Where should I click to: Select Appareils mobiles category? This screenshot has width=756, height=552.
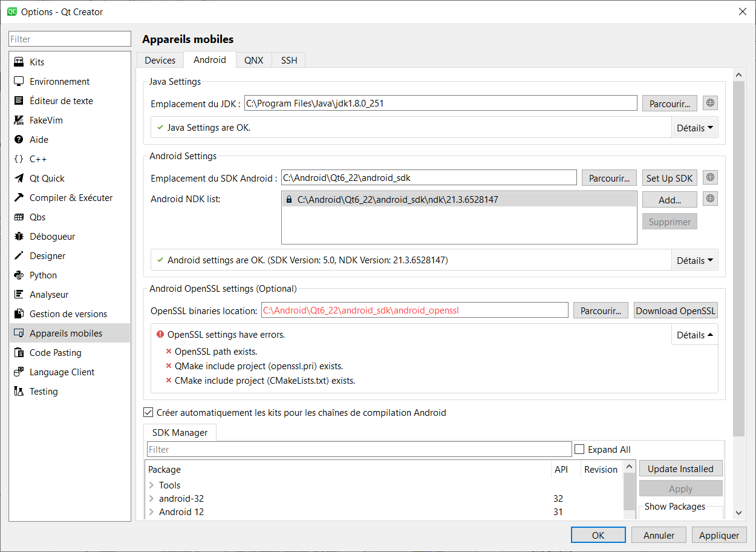(x=70, y=333)
